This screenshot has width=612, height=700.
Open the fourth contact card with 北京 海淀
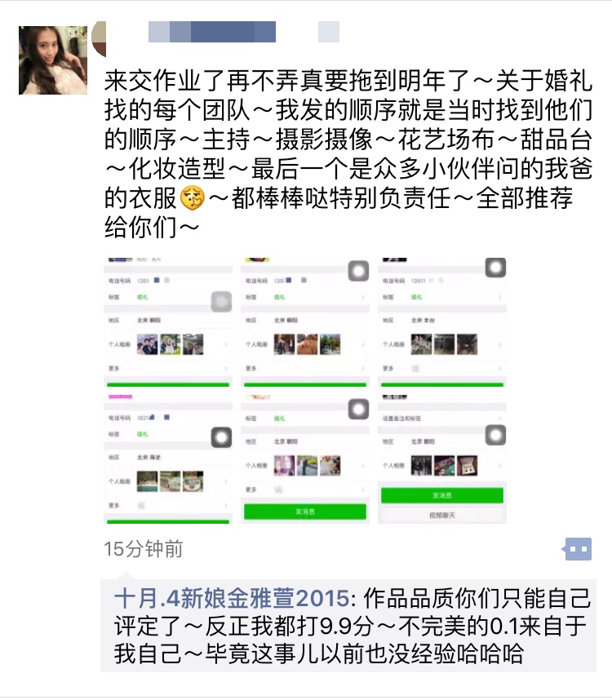tap(168, 459)
